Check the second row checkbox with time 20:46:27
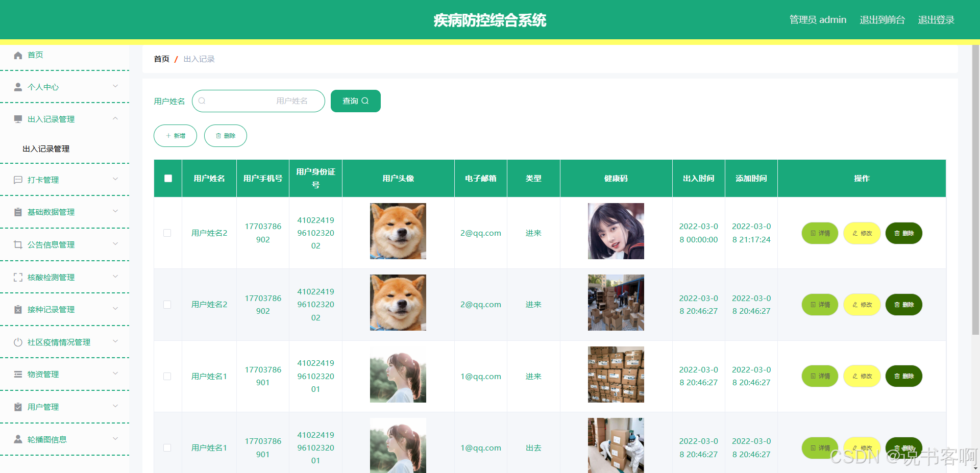This screenshot has width=980, height=473. [x=167, y=305]
